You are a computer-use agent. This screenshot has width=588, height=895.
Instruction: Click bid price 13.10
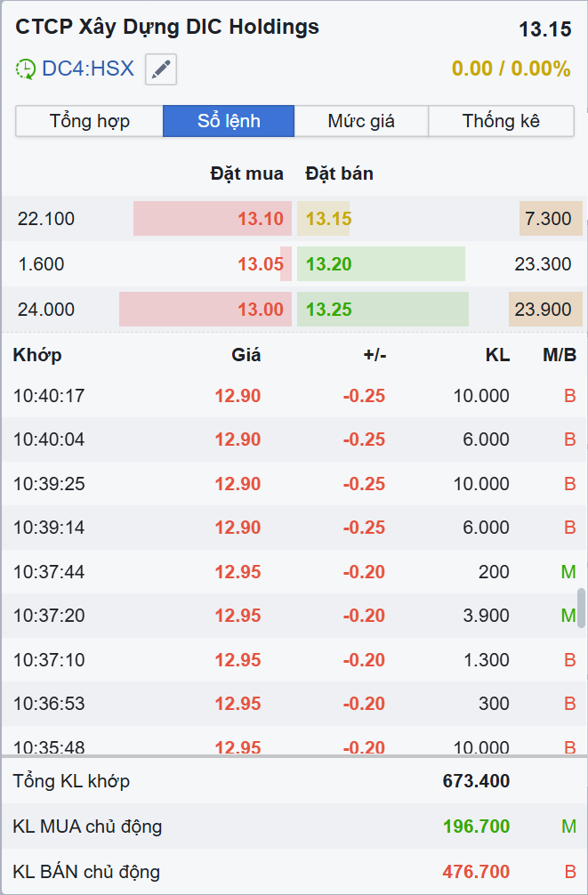(x=260, y=219)
